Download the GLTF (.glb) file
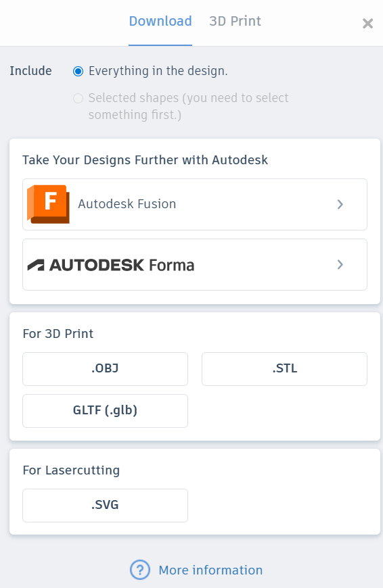383x588 pixels. coord(105,411)
